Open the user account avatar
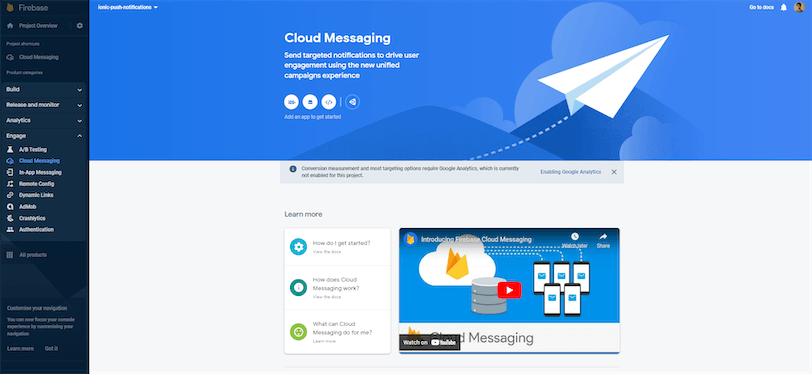This screenshot has height=374, width=812. tap(799, 7)
